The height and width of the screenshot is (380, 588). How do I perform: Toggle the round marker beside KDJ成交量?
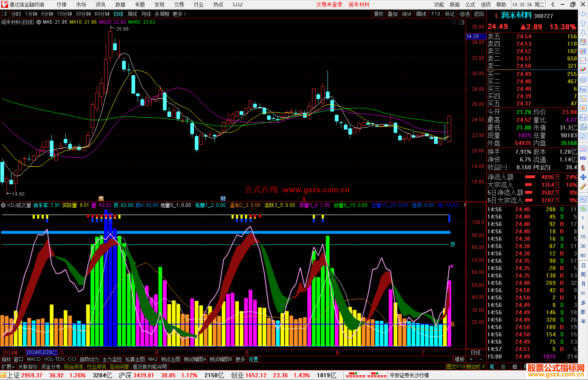(4, 205)
